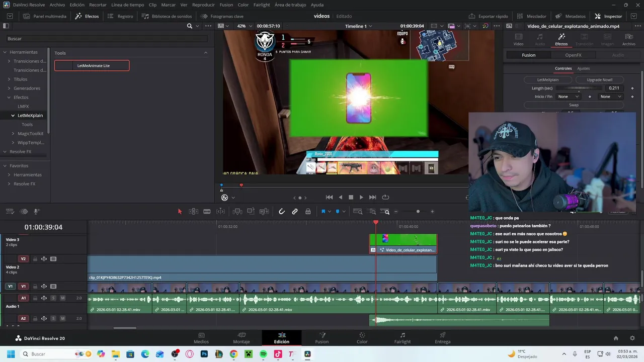Toggle auto track selector on V2
644x362 pixels.
point(44,259)
